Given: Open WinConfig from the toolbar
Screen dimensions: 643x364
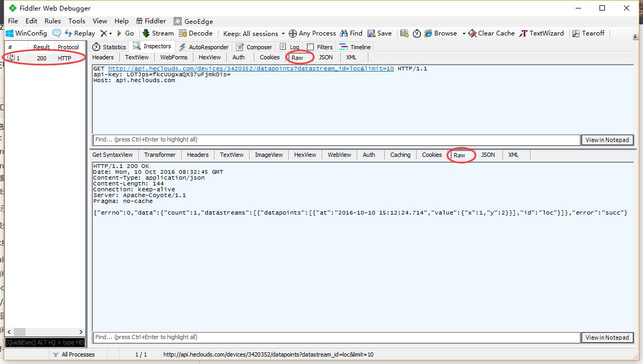Looking at the screenshot, I should point(27,33).
